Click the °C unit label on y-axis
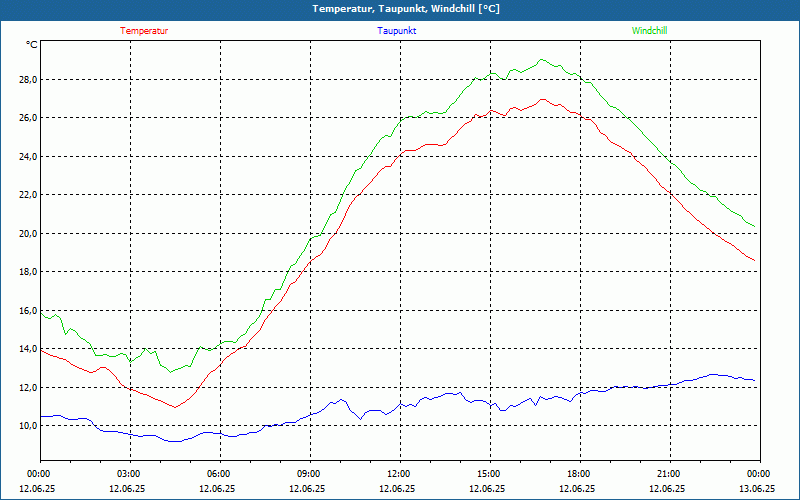800x500 pixels. (x=32, y=45)
